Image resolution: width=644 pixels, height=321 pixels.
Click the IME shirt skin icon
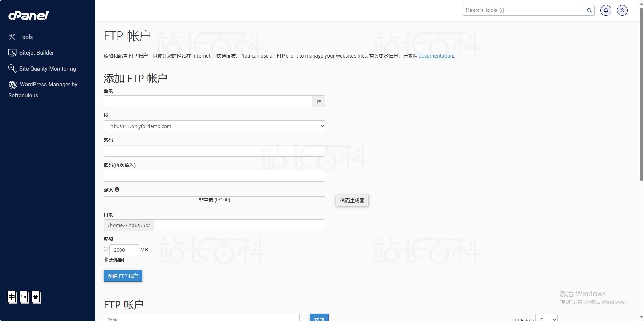tap(36, 297)
